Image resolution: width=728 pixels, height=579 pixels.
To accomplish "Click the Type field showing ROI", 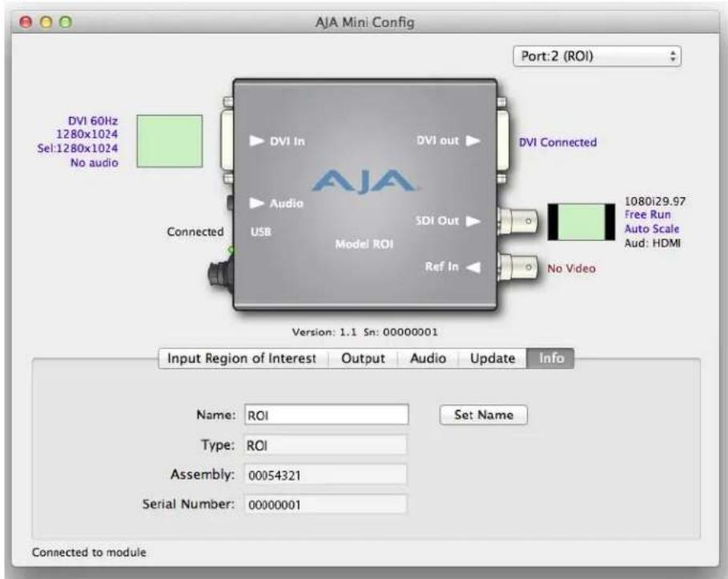I will (x=325, y=445).
